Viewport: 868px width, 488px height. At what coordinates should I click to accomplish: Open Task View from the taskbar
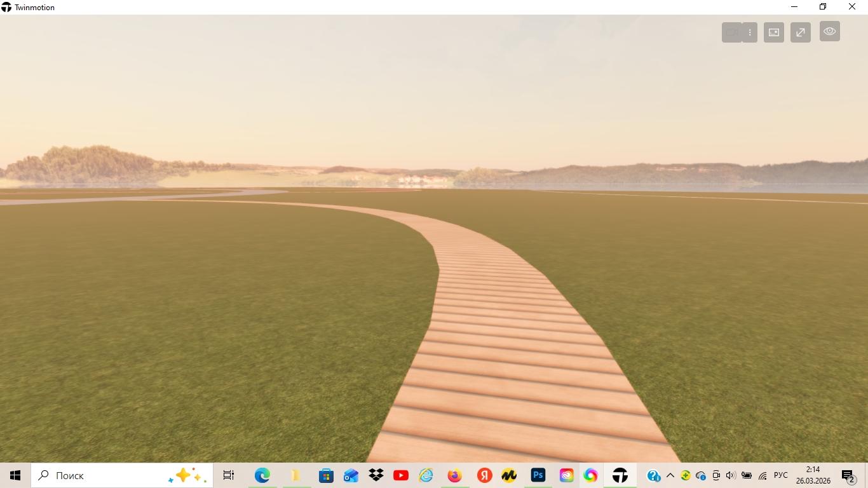coord(229,475)
